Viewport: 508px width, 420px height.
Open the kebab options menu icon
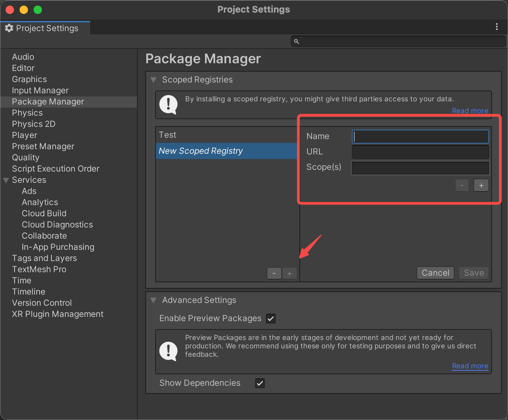pyautogui.click(x=496, y=27)
